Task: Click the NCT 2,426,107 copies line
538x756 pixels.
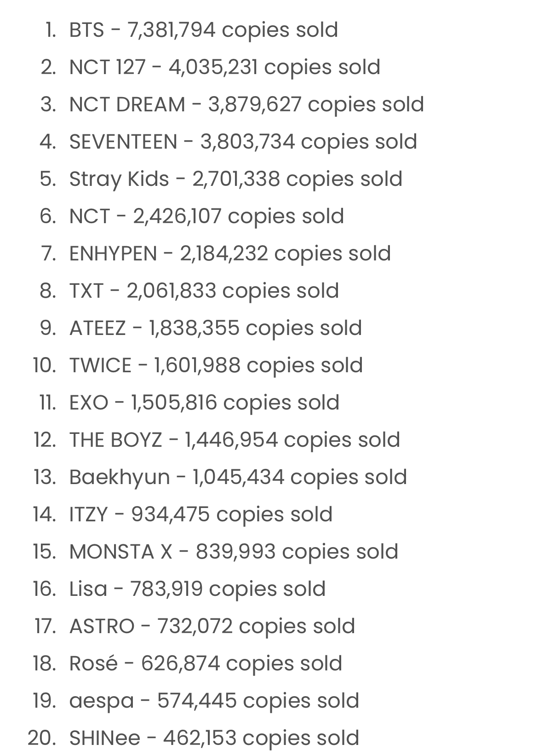Action: (x=206, y=217)
